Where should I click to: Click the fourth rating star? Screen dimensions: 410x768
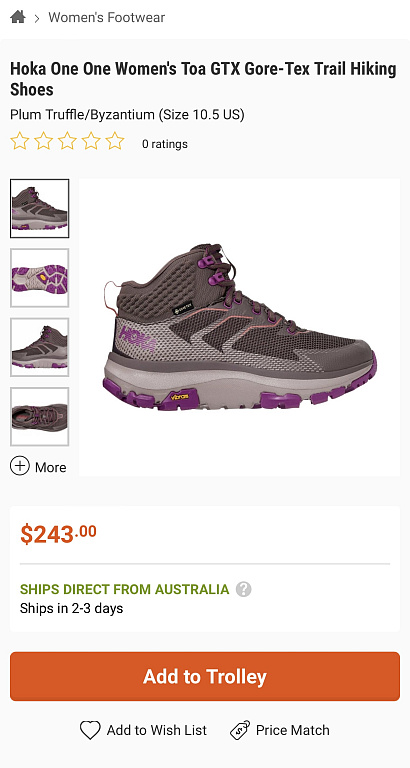coord(91,141)
